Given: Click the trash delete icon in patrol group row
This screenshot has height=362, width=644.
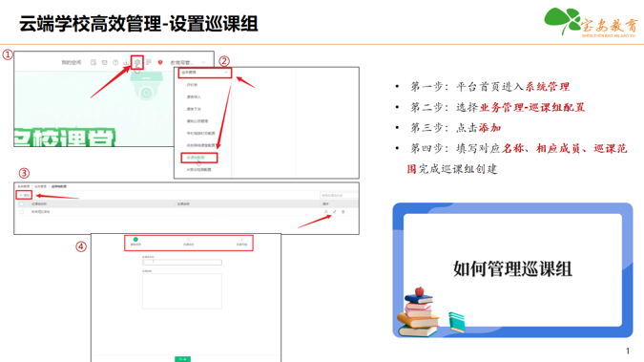Looking at the screenshot, I should pyautogui.click(x=343, y=212).
